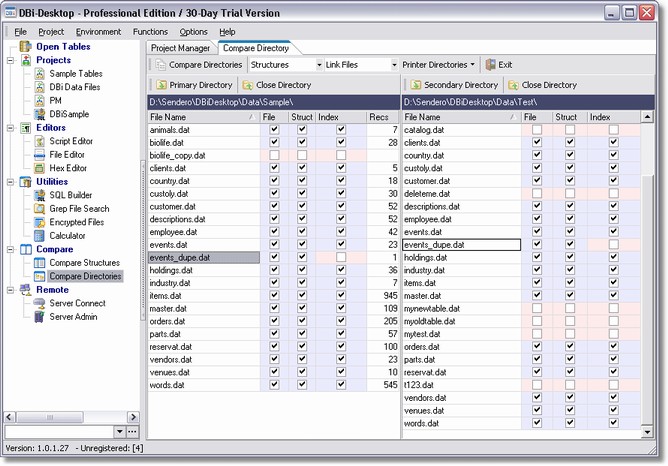
Task: Click the SQL Builder icon in sidebar
Action: 39,195
